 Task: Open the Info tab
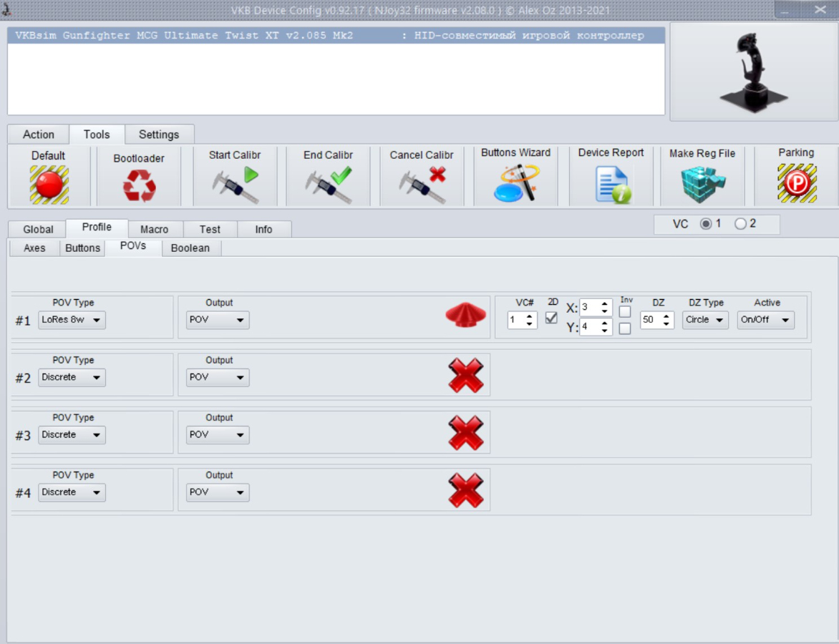(x=263, y=230)
